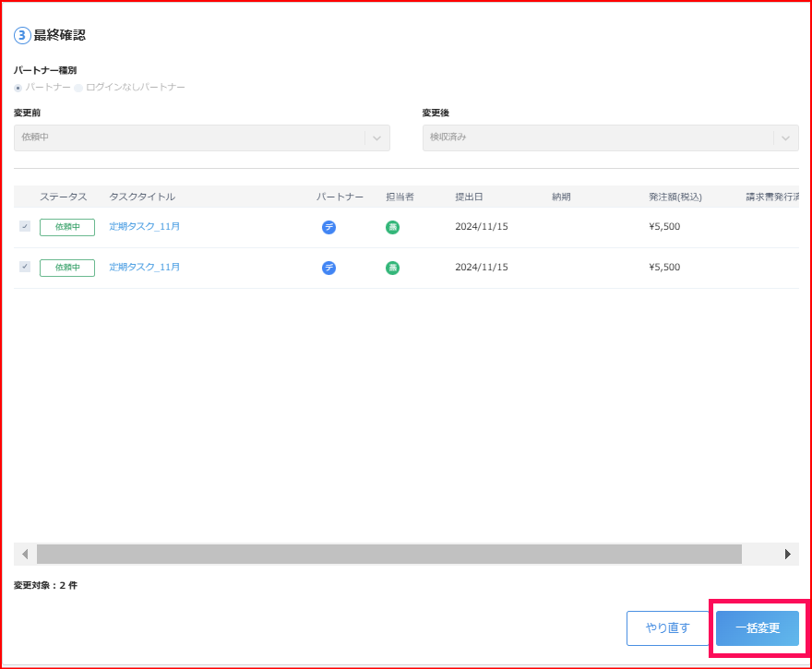Click the 発注額(税込) column header
Viewport: 812px width, 669px height.
point(675,197)
